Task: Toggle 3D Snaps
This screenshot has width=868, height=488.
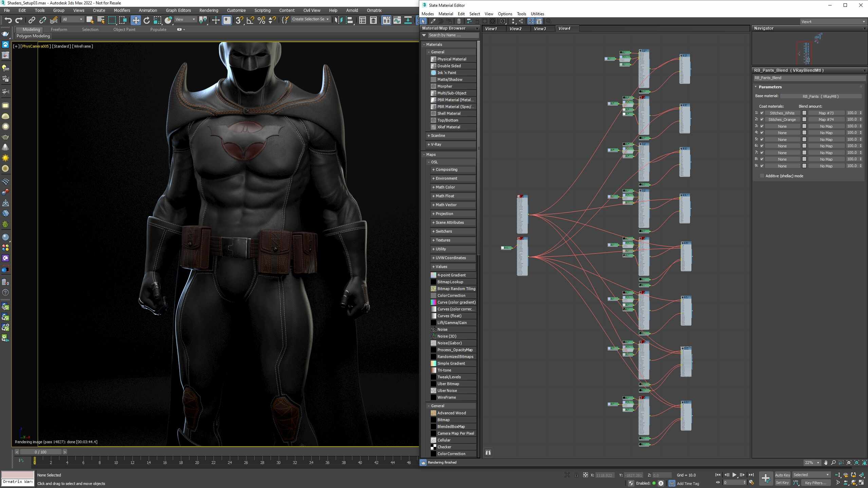Action: pyautogui.click(x=239, y=20)
